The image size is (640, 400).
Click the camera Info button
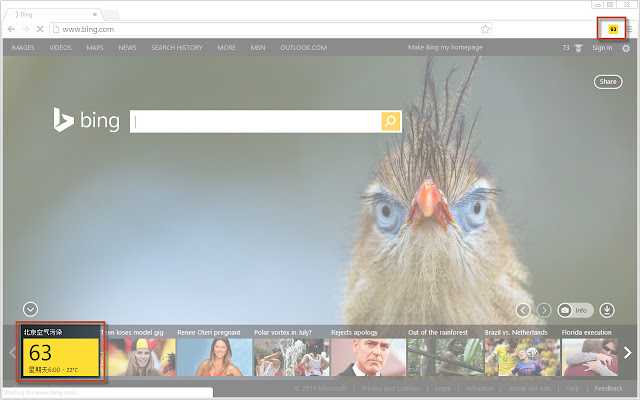[x=575, y=310]
